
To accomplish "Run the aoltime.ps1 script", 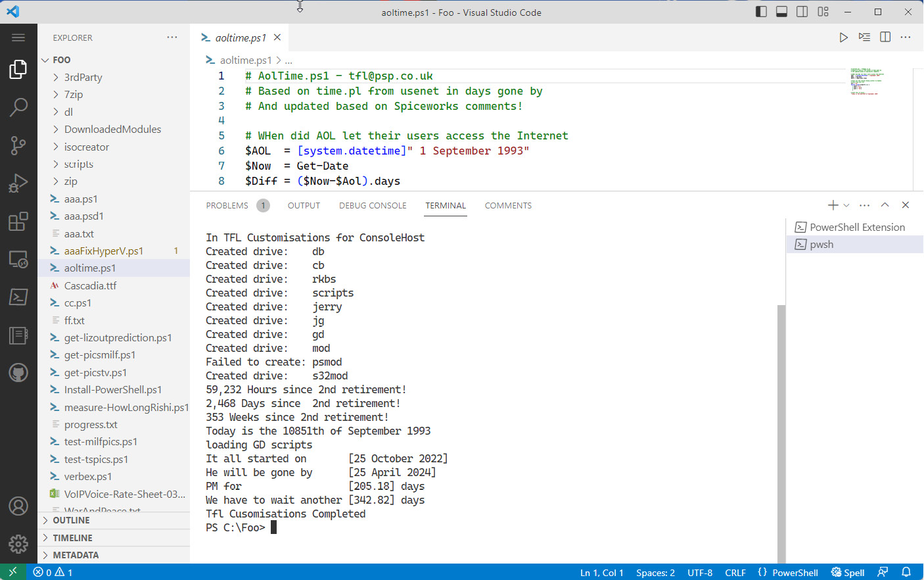I will click(x=844, y=37).
